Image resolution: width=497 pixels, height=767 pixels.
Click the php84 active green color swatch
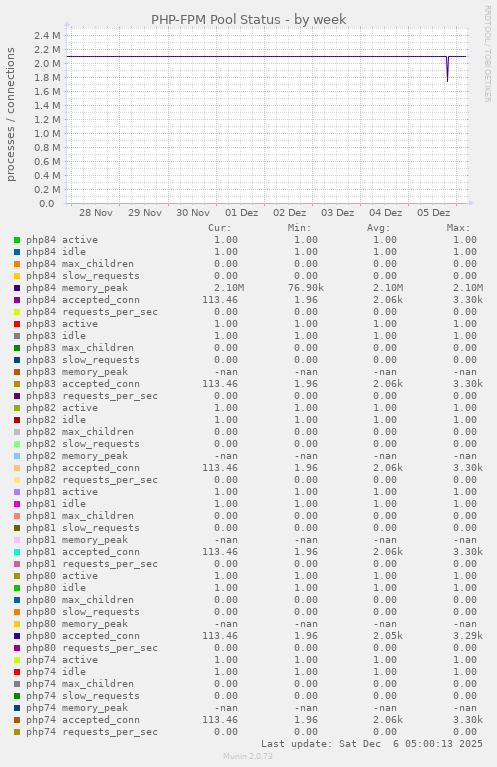17,240
